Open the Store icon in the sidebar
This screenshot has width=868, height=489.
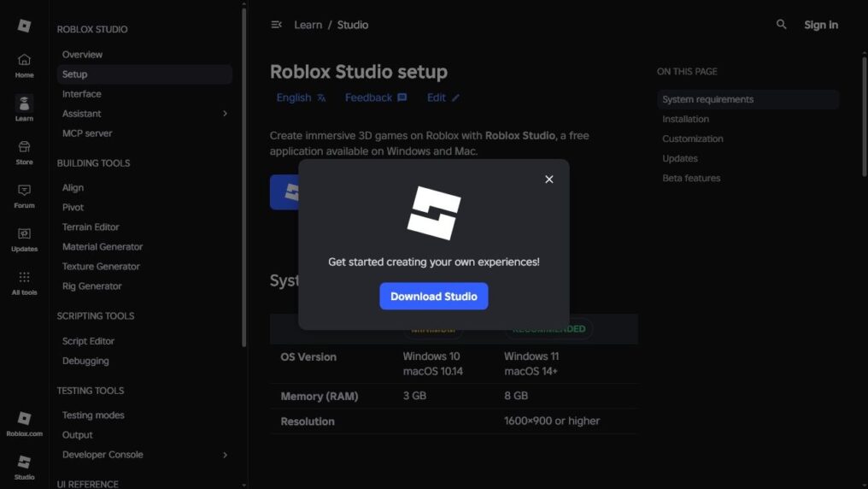coord(25,152)
